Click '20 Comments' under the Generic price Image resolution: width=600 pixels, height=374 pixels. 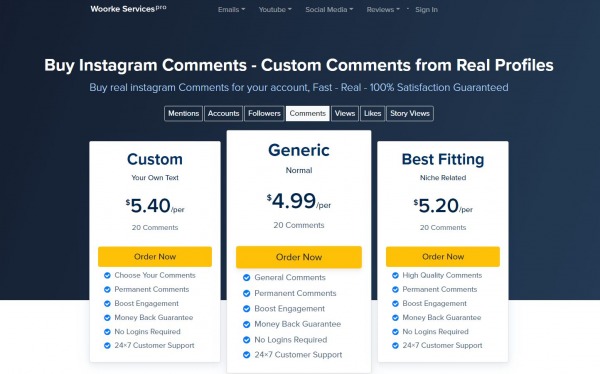299,225
